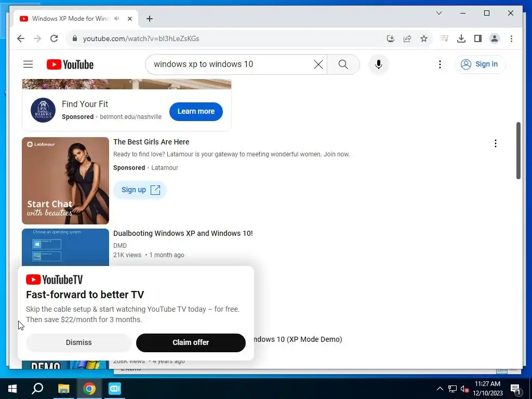Click the Latamour Sign up button

140,190
